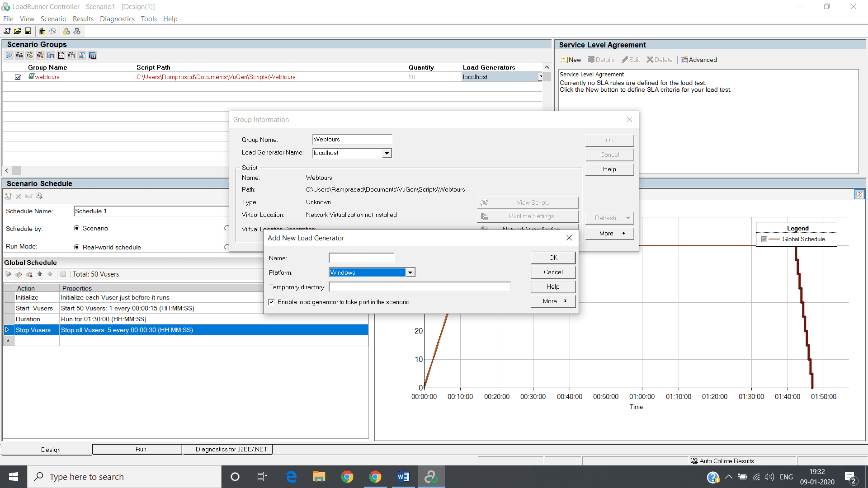Click the Remove Group icon with red X
Image resolution: width=868 pixels, height=488 pixels.
coord(40,55)
